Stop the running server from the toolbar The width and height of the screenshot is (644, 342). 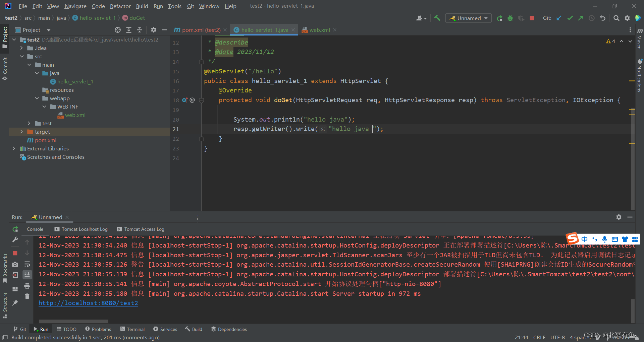point(532,18)
